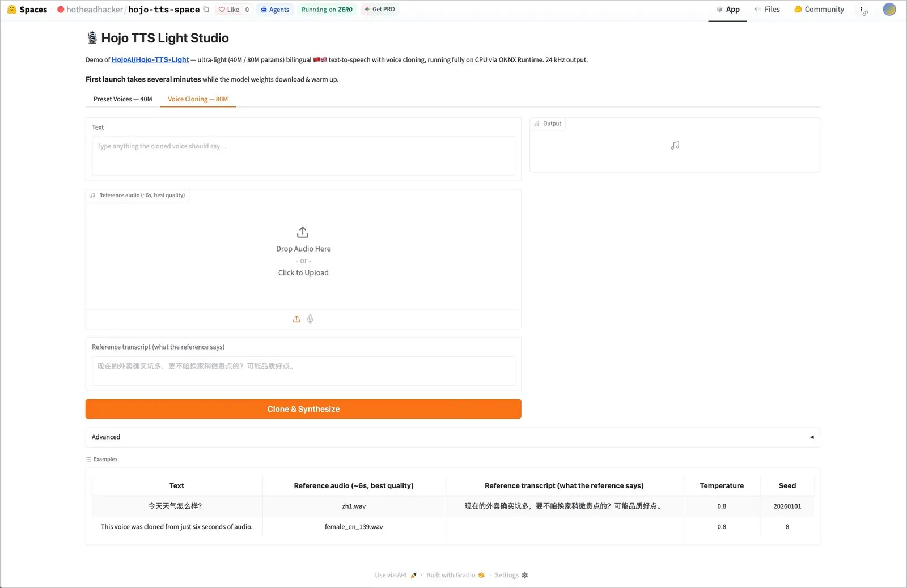Focus the Reference transcript field
This screenshot has height=588, width=907.
[303, 370]
